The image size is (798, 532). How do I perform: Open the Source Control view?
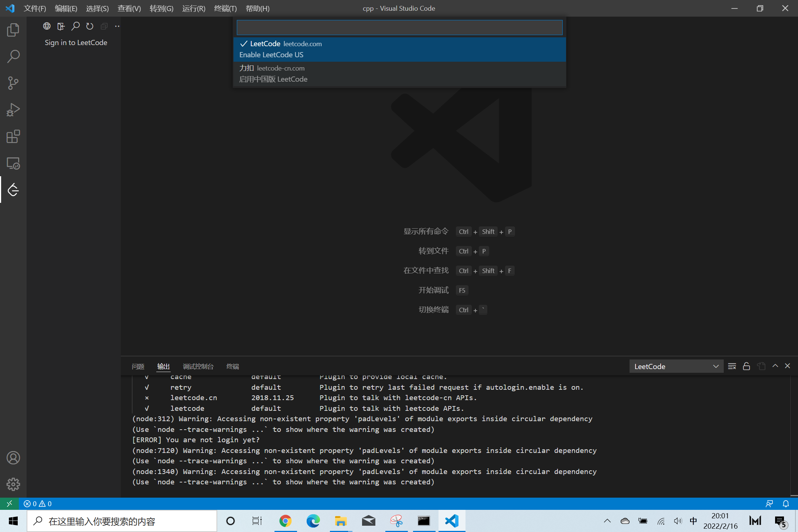13,83
